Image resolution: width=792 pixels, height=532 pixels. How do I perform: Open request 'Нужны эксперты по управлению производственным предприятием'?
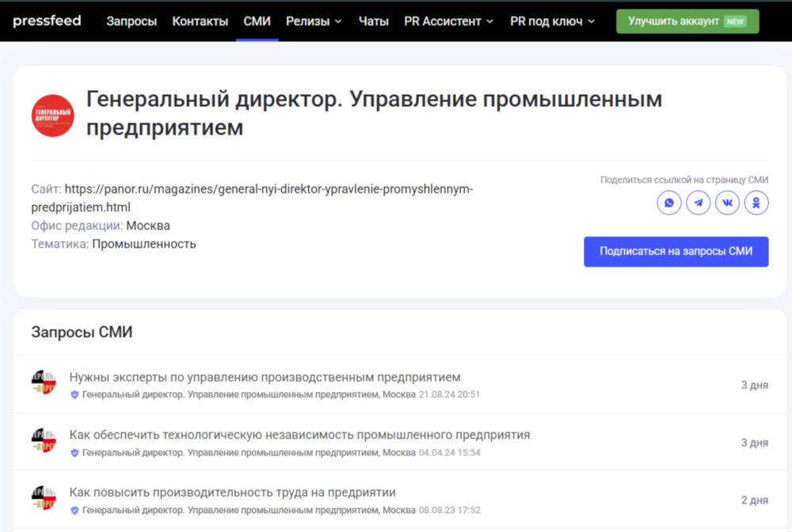265,377
